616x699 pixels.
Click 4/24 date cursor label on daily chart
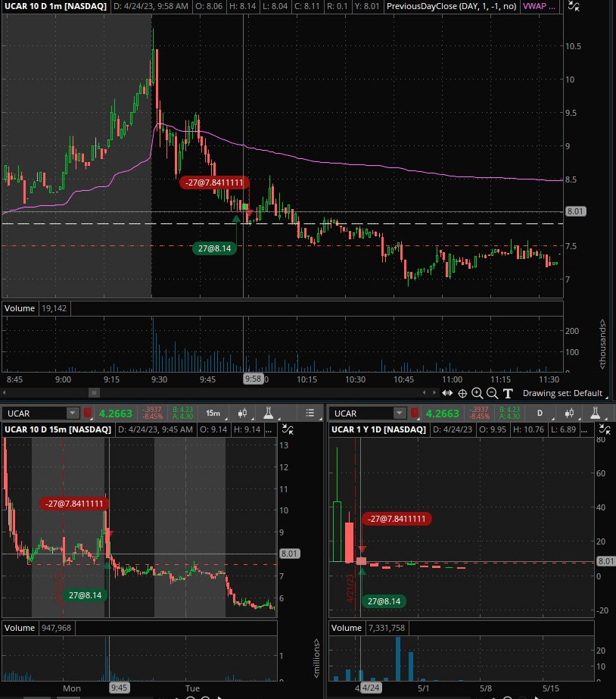[x=371, y=688]
